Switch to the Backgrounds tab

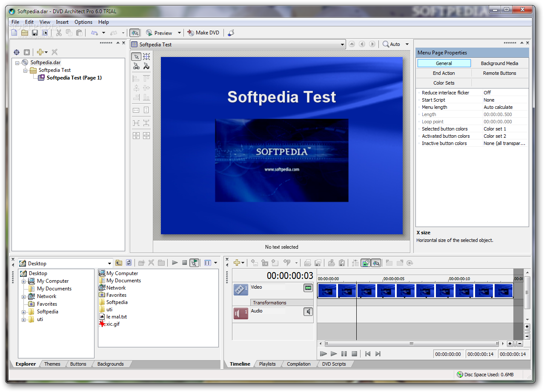[110, 364]
